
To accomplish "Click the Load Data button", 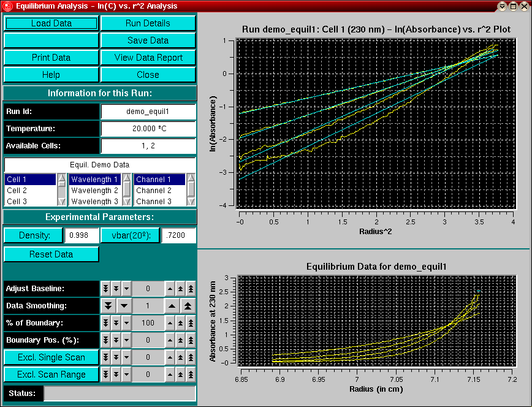I will click(x=51, y=23).
